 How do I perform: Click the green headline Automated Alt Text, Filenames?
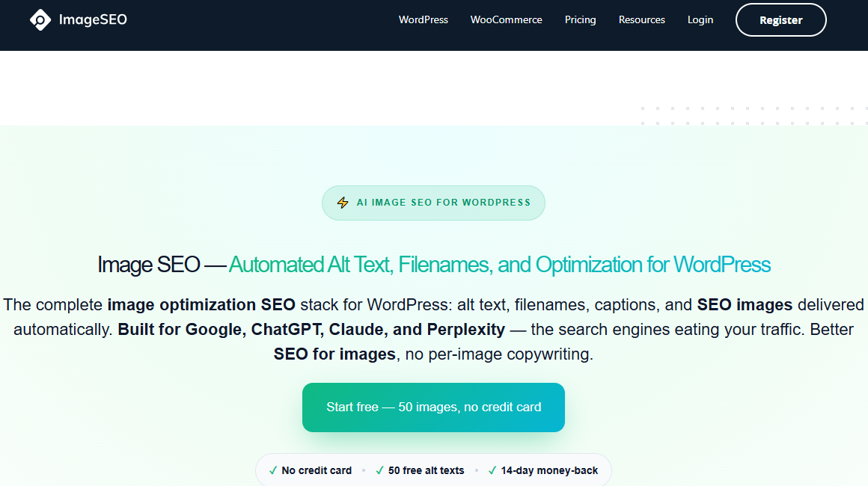(499, 265)
